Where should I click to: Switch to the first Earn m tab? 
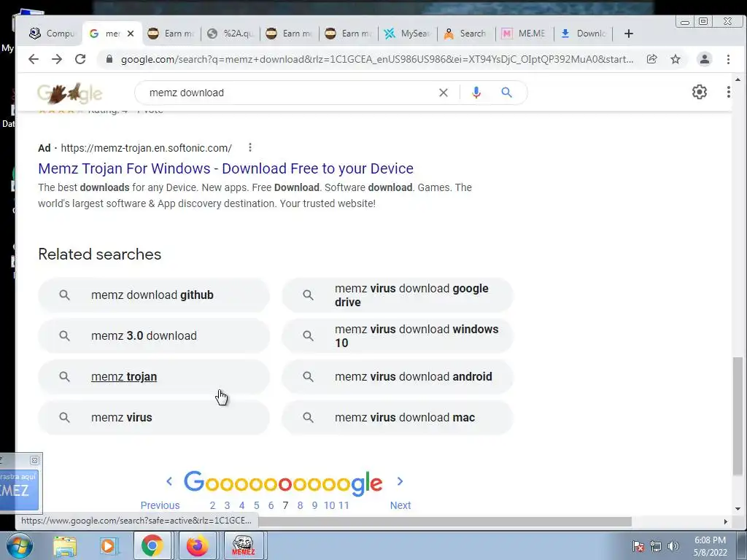click(171, 34)
